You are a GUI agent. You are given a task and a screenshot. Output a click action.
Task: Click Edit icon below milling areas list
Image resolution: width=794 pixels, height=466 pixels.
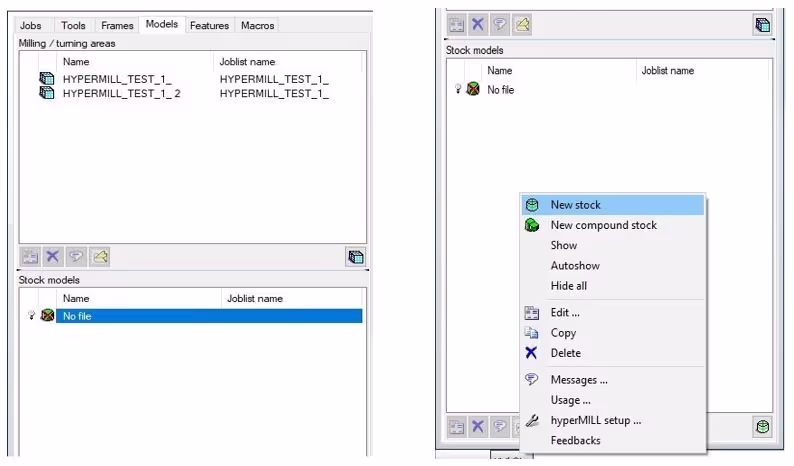pyautogui.click(x=30, y=257)
